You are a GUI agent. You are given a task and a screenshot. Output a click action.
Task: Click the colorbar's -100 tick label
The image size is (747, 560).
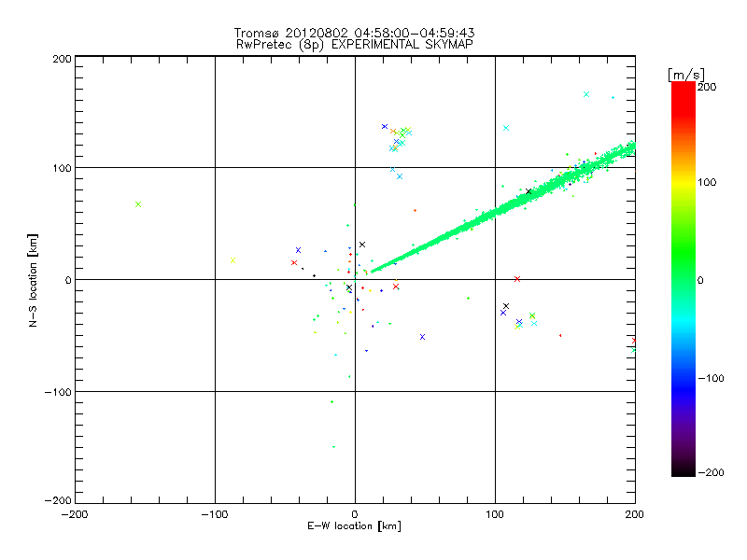(x=711, y=378)
